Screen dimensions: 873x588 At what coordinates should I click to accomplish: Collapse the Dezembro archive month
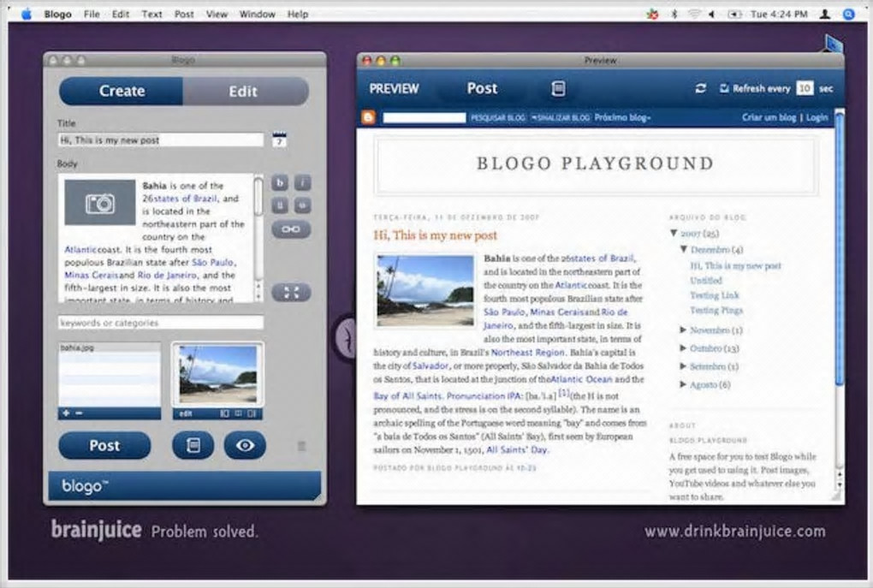(684, 249)
